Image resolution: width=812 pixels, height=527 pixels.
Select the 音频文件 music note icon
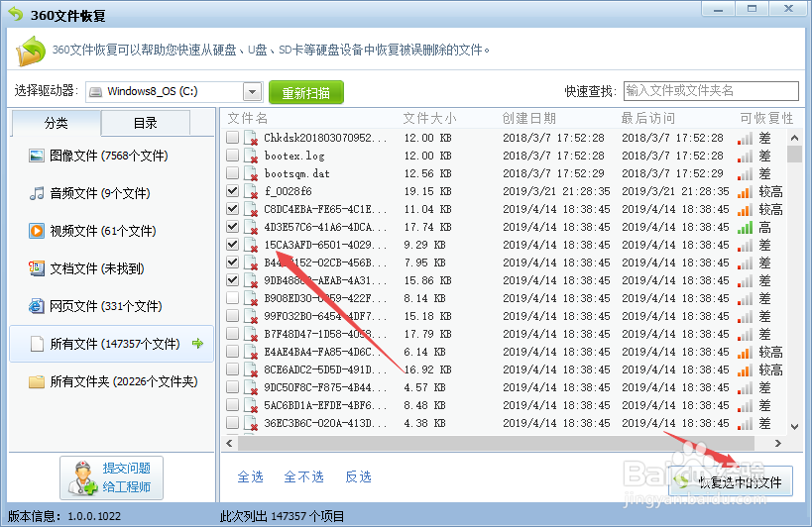[37, 193]
